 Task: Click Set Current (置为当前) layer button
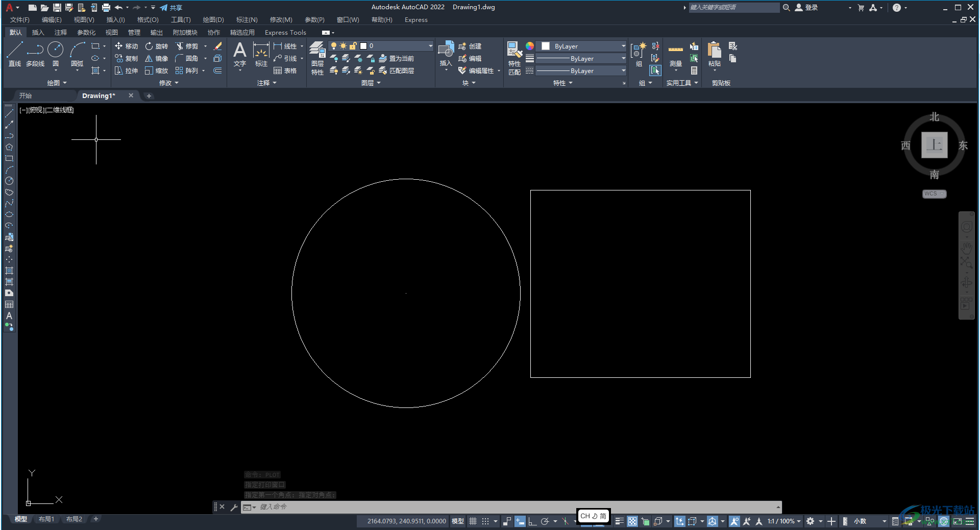(x=396, y=58)
